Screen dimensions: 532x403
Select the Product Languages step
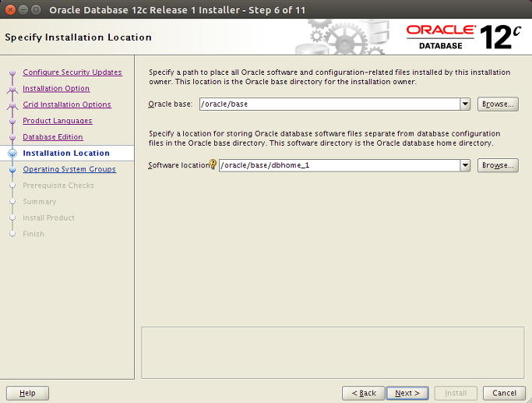point(58,121)
